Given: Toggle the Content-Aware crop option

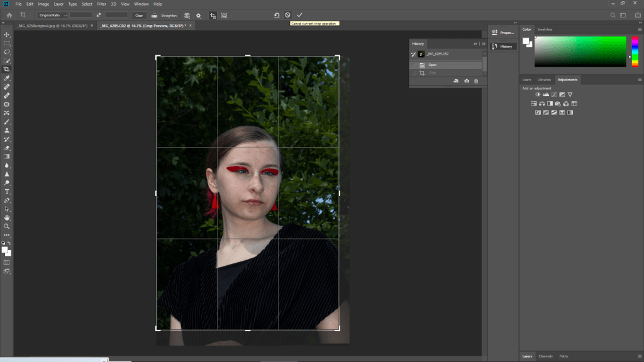Looking at the screenshot, I should (225, 15).
